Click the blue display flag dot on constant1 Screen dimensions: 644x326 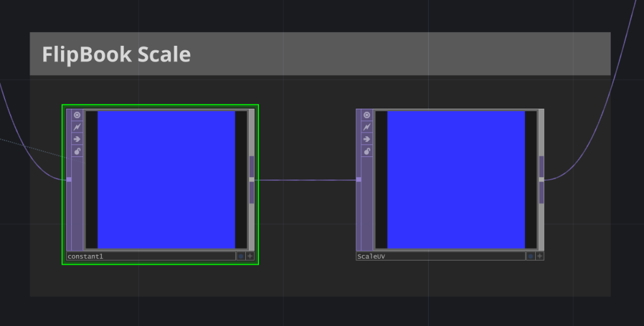(241, 256)
